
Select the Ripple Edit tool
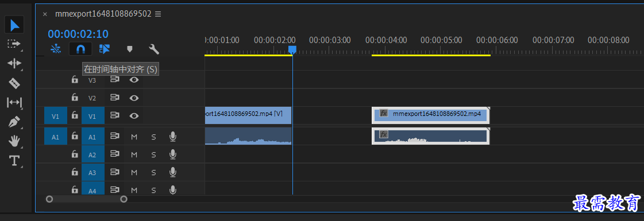click(x=14, y=63)
